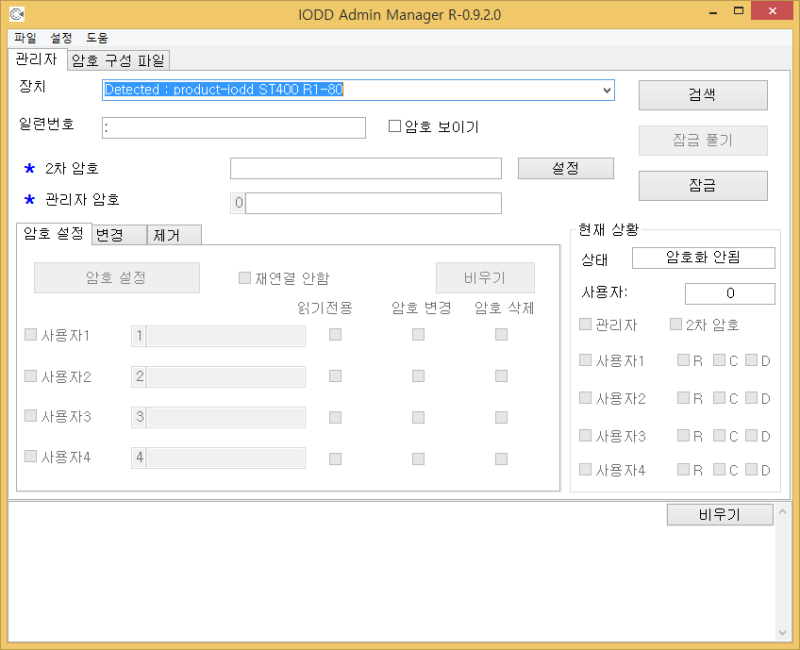800x650 pixels.
Task: Click the 설정 button next to 2차 암호
Action: click(x=566, y=168)
